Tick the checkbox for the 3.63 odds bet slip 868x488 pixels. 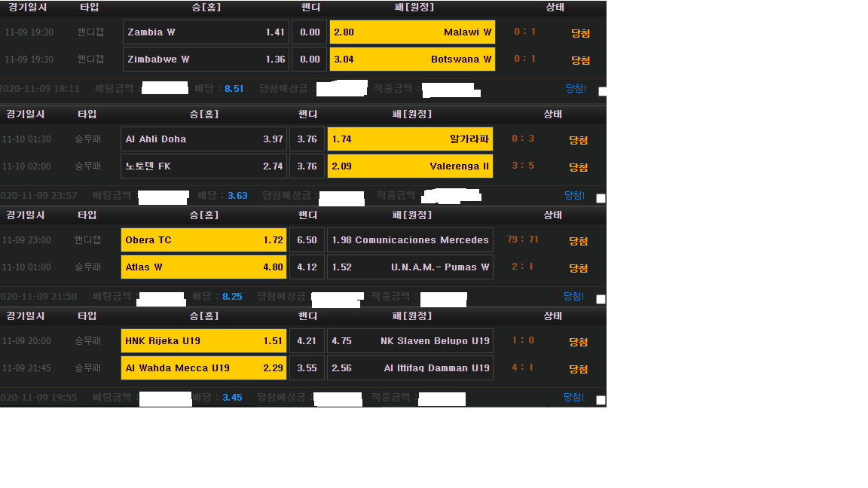tap(601, 198)
